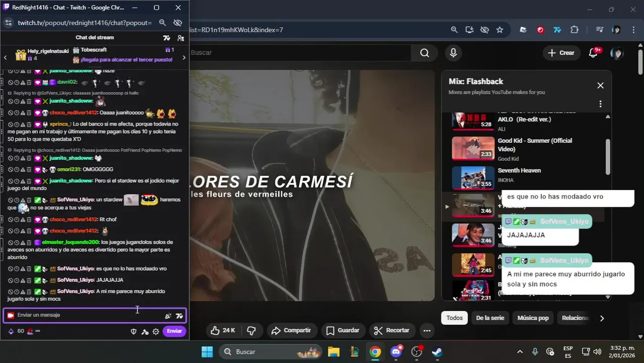Screen dimensions: 644x363
Task: Click the username omori231 in chat
Action: (x=68, y=169)
